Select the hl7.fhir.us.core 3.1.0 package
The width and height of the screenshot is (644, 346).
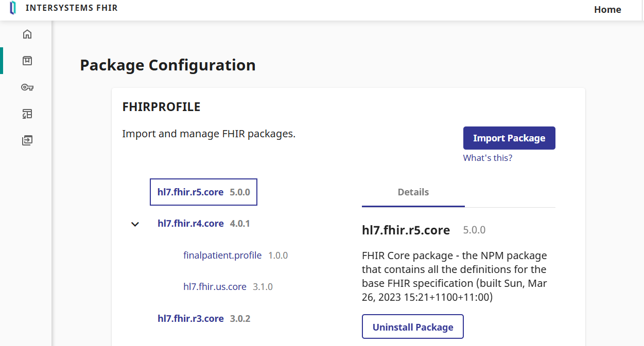click(215, 287)
